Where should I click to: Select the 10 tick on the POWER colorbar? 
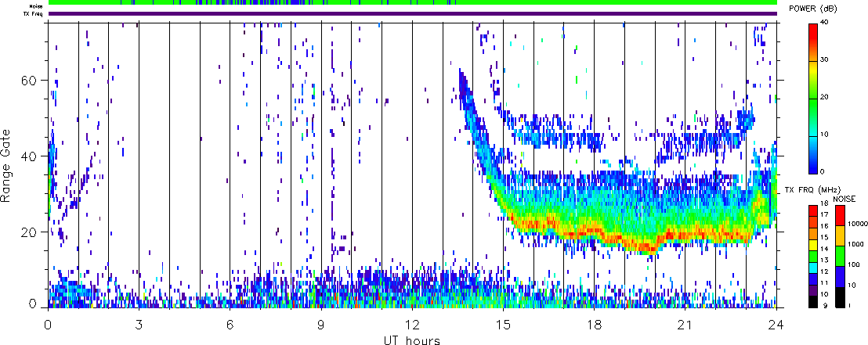coord(826,135)
